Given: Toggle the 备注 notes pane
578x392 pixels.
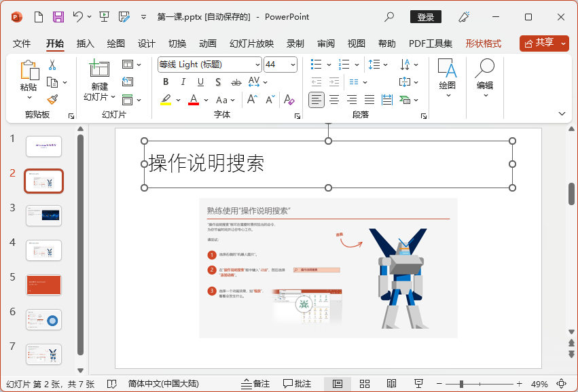Looking at the screenshot, I should pyautogui.click(x=255, y=384).
